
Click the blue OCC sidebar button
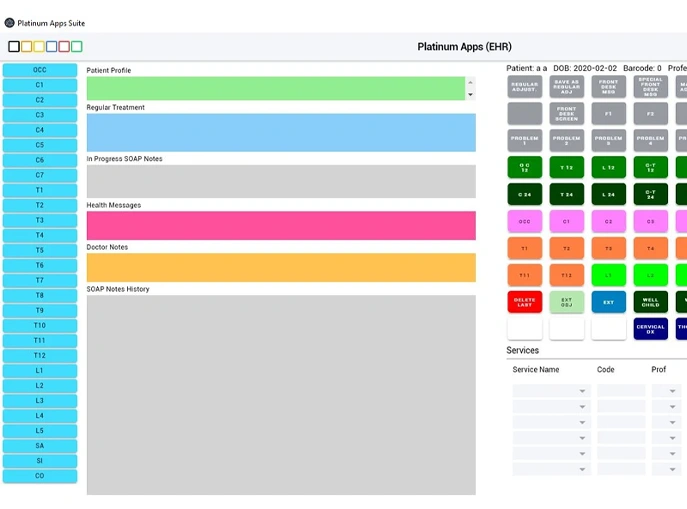pyautogui.click(x=40, y=70)
